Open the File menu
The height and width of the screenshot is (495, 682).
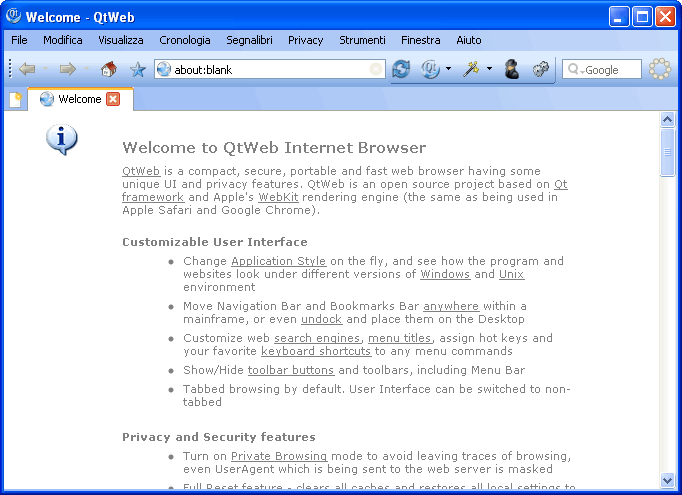19,40
